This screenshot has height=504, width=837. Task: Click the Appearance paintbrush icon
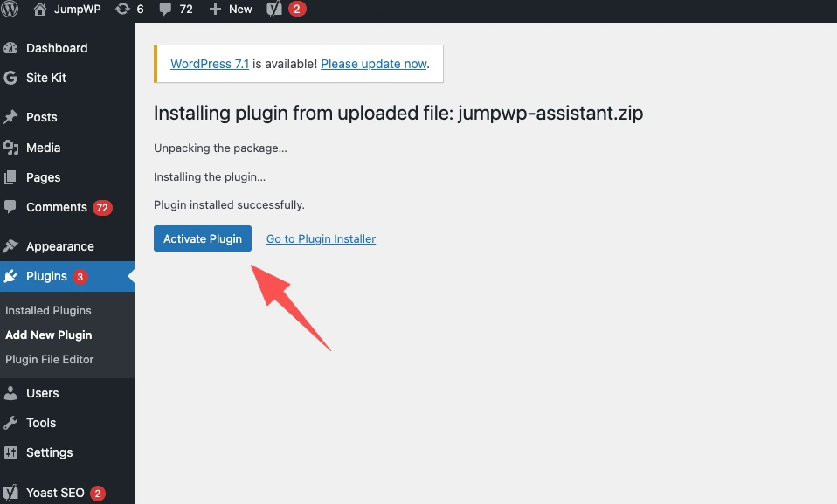pyautogui.click(x=10, y=246)
